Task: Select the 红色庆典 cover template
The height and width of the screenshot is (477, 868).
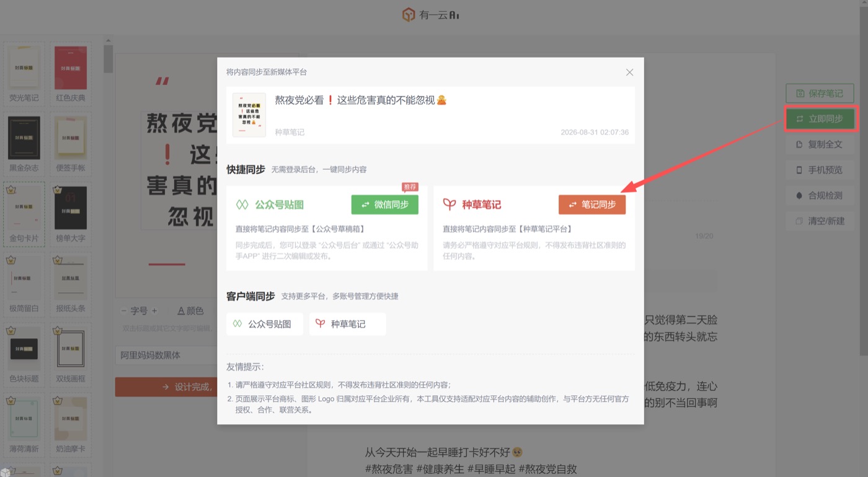Action: (x=71, y=74)
